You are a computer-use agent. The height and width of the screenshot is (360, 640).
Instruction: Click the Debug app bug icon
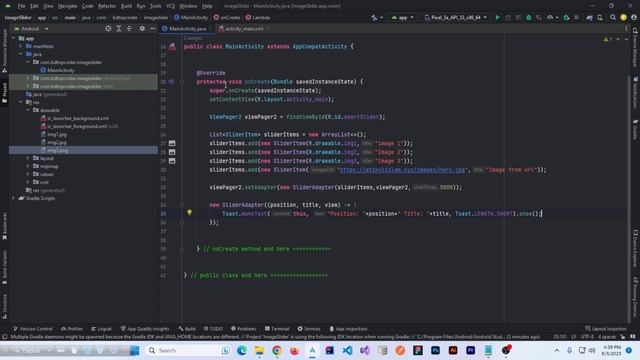point(529,18)
